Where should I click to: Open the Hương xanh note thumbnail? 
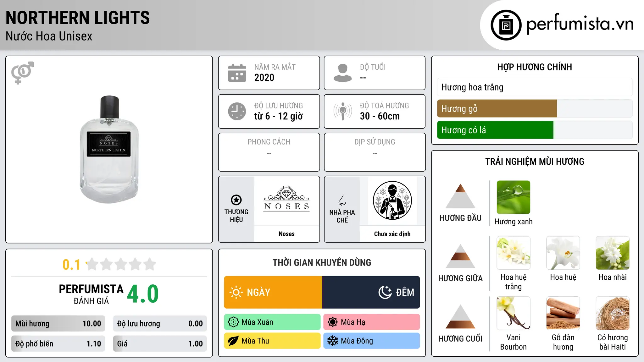click(x=514, y=197)
